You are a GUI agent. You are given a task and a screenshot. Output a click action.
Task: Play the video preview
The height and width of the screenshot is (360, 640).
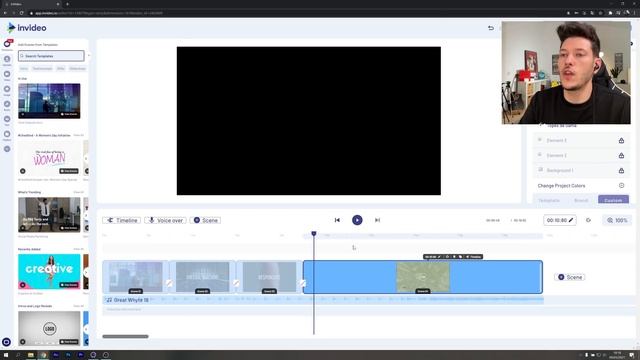pyautogui.click(x=357, y=220)
